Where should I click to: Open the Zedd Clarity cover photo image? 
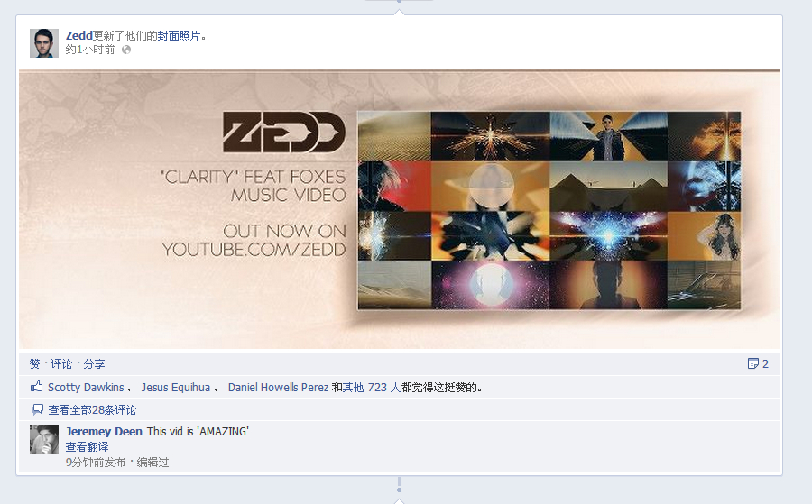click(x=400, y=209)
